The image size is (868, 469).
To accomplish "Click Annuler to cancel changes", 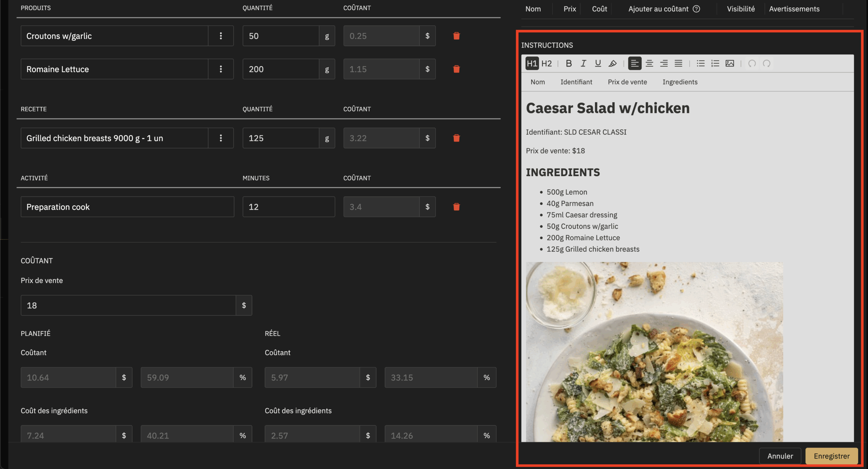I will click(x=780, y=456).
